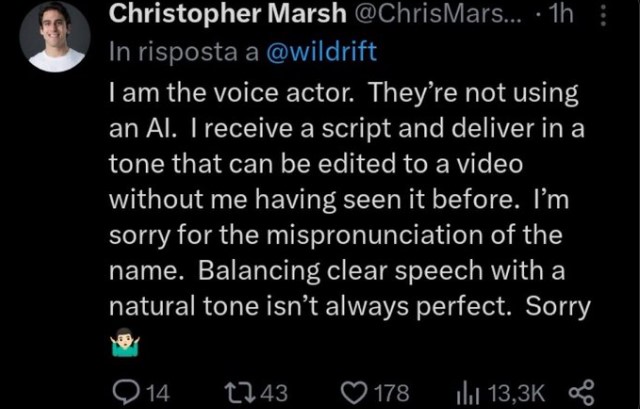
Task: Click the reply count 14
Action: (158, 389)
